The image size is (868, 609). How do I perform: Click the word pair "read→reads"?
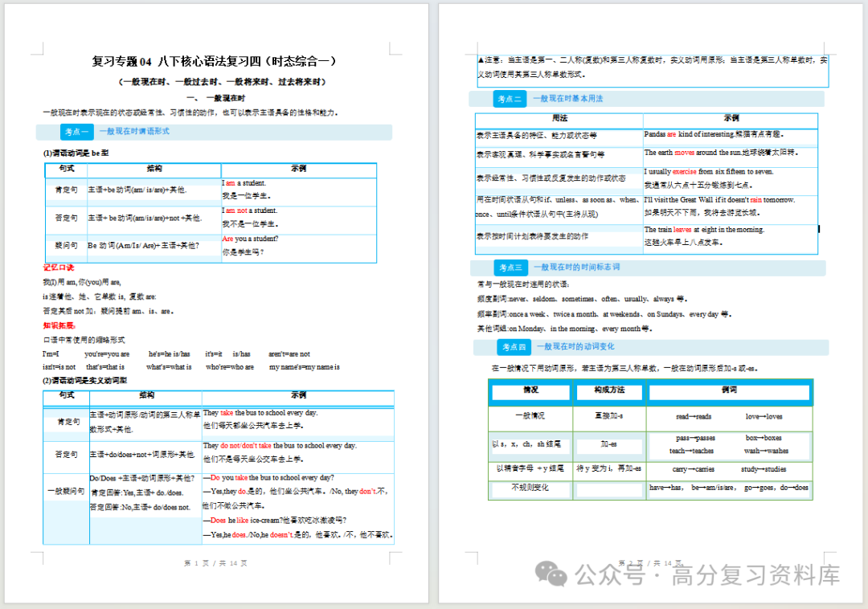tap(694, 416)
